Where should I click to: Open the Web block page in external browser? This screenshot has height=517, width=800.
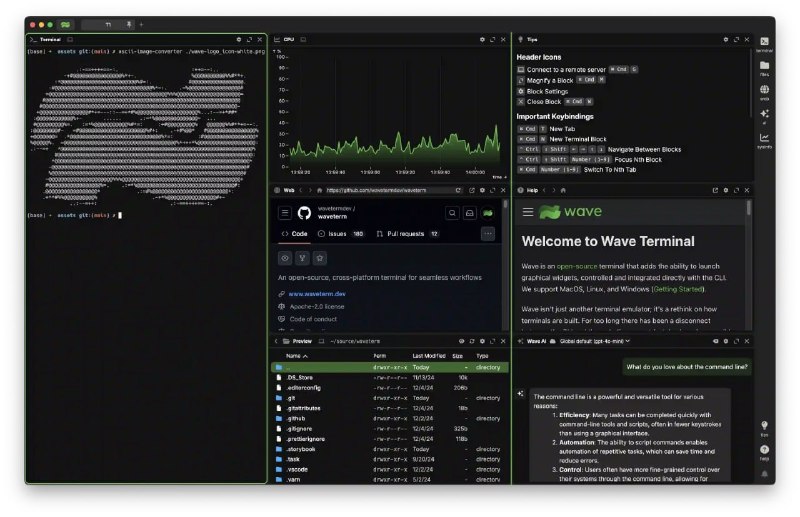coord(471,190)
